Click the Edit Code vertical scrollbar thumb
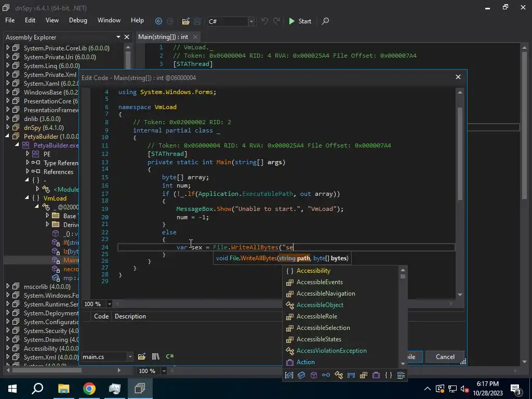This screenshot has width=532, height=399. coord(460,153)
